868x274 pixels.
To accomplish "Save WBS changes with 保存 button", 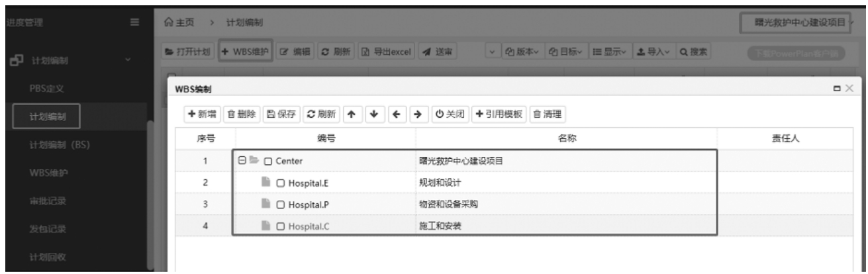I will tap(283, 113).
